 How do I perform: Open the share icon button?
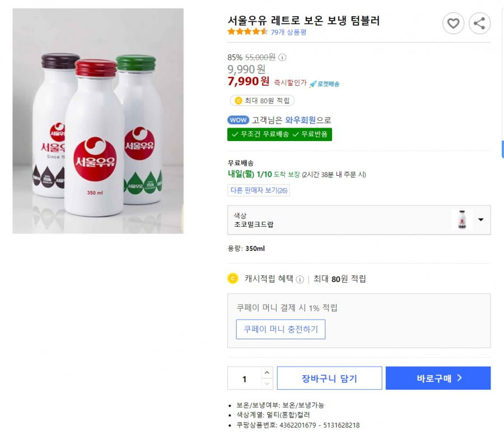(x=479, y=23)
